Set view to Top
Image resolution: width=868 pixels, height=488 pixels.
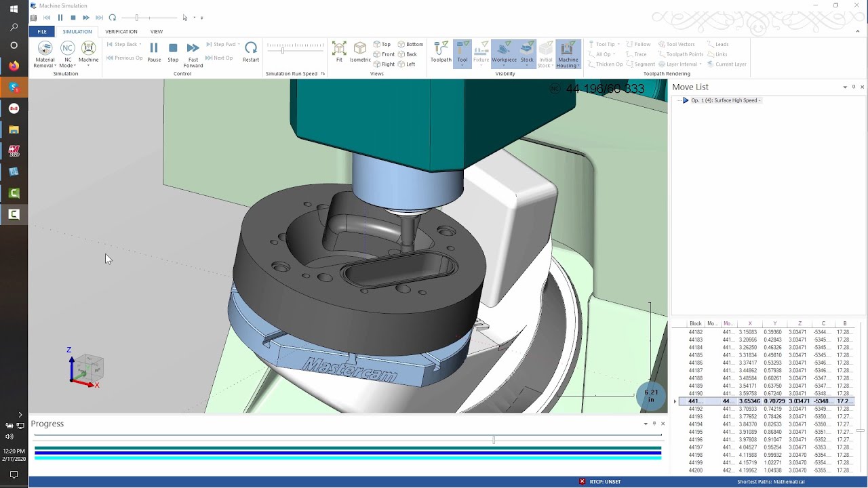(x=382, y=44)
